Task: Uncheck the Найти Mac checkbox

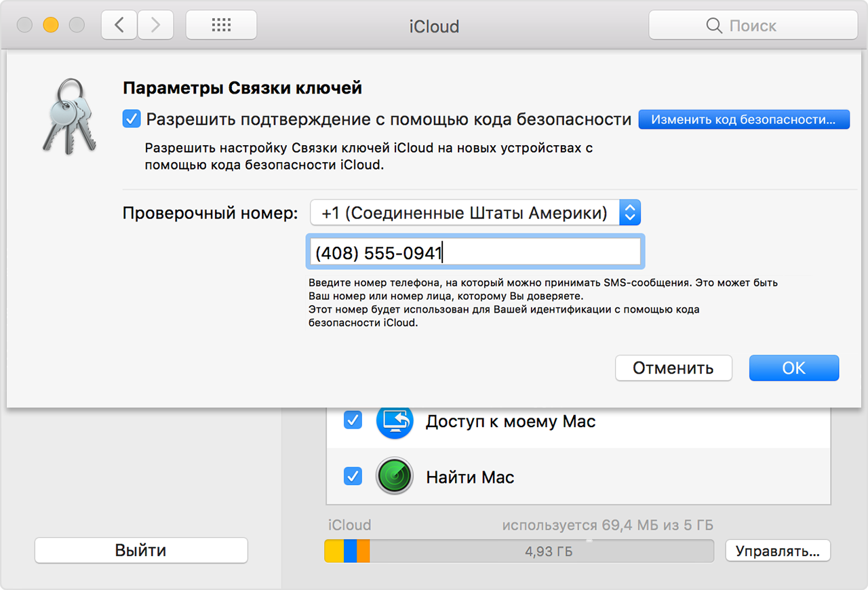Action: 353,476
